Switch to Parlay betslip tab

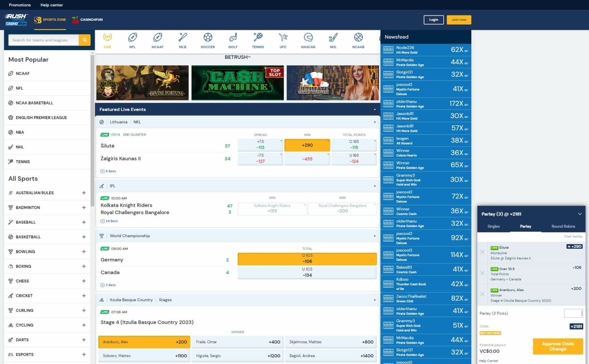pyautogui.click(x=525, y=226)
